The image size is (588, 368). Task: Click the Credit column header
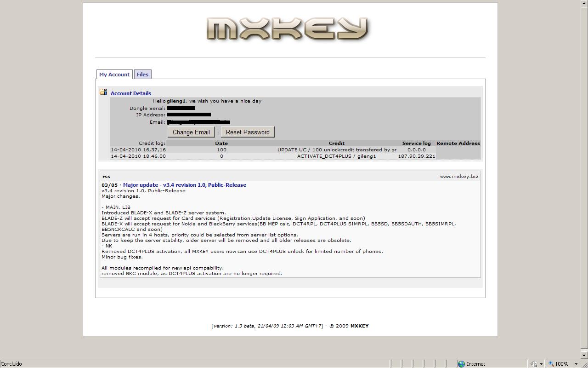pos(337,143)
